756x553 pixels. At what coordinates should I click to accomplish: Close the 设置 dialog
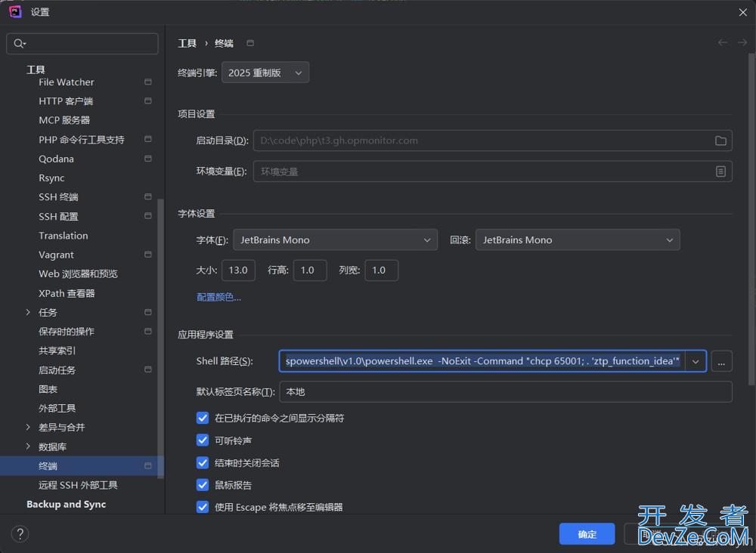click(742, 13)
